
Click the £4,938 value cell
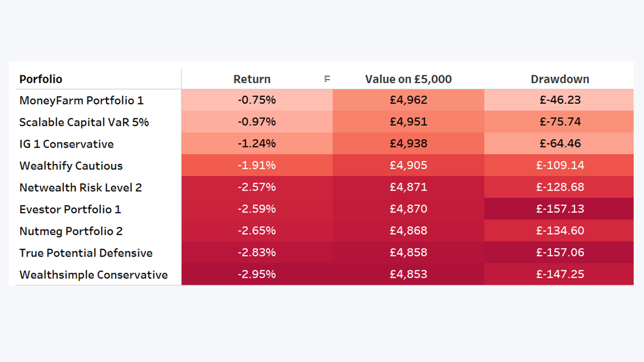pyautogui.click(x=408, y=143)
